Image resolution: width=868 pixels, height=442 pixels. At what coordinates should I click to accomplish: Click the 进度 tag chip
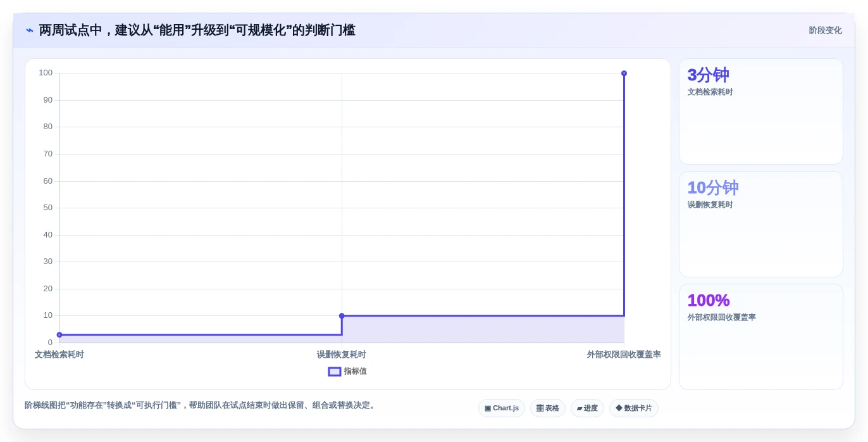click(587, 408)
